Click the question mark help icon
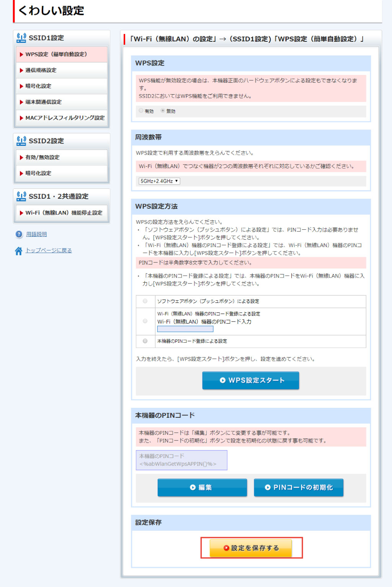 click(19, 234)
